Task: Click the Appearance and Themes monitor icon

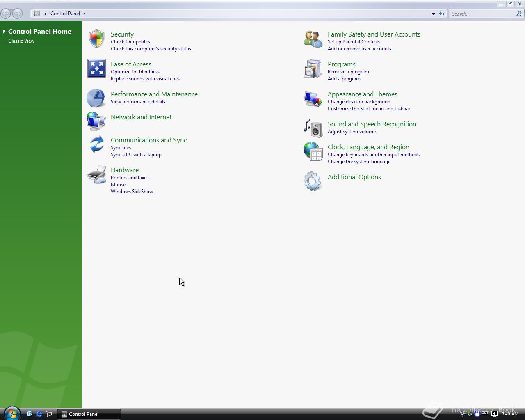Action: pyautogui.click(x=313, y=98)
